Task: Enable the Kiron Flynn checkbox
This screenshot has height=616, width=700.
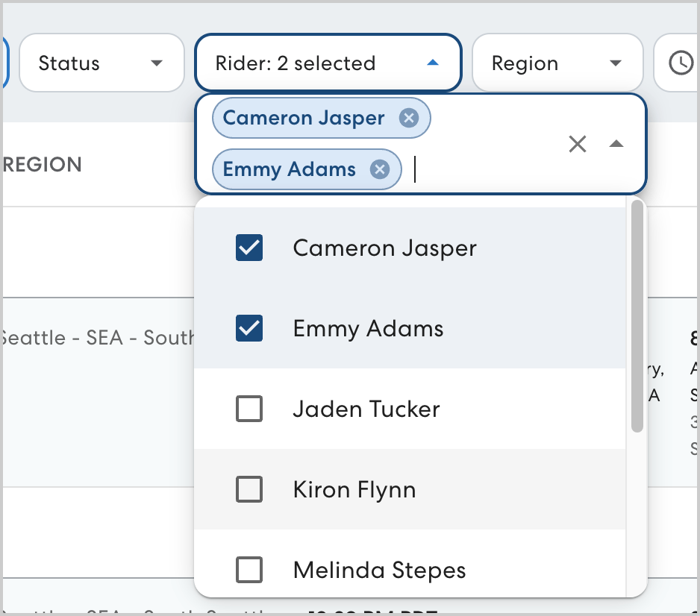Action: [249, 489]
